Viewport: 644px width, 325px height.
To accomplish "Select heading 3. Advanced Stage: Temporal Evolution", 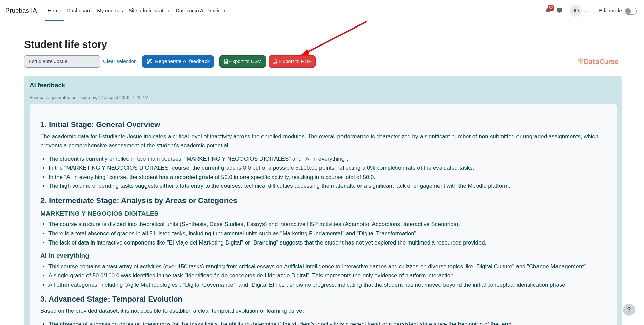I will [111, 299].
